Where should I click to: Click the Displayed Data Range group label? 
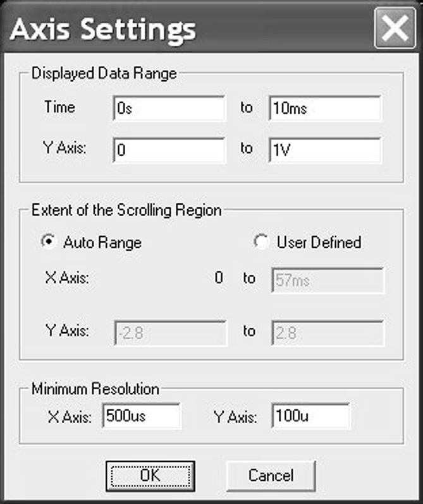tap(104, 73)
